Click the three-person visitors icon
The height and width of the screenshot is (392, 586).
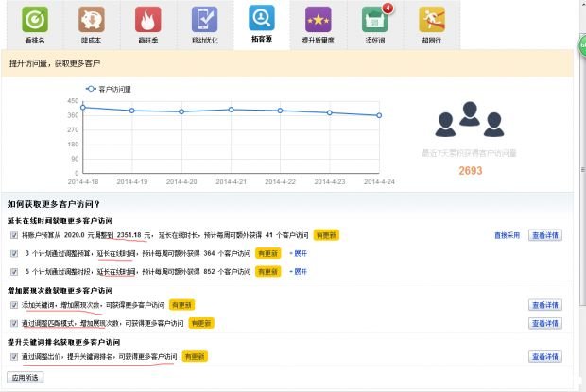[470, 119]
